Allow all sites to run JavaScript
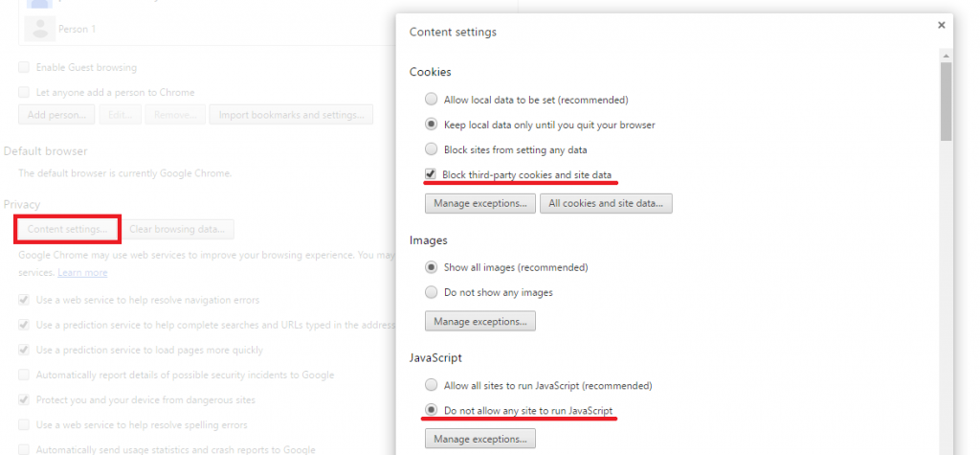The width and height of the screenshot is (980, 455). pyautogui.click(x=432, y=385)
